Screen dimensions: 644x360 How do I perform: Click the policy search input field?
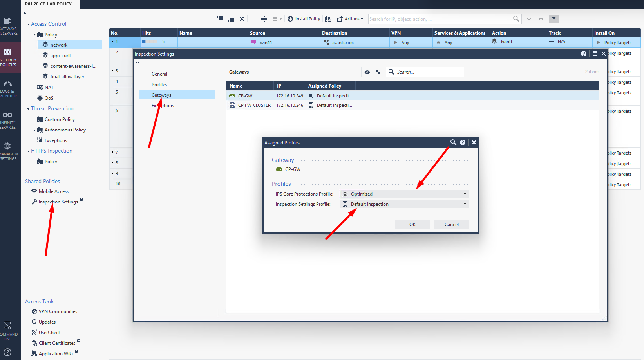click(440, 19)
